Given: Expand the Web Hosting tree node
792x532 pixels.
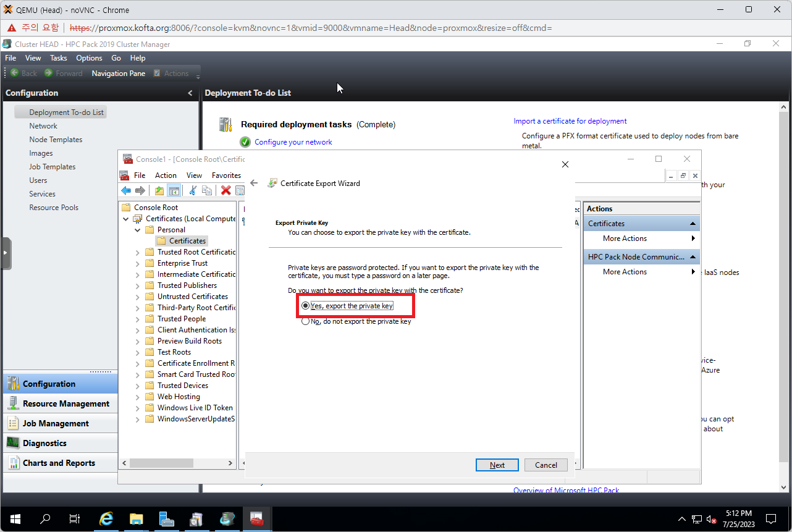Looking at the screenshot, I should 138,397.
